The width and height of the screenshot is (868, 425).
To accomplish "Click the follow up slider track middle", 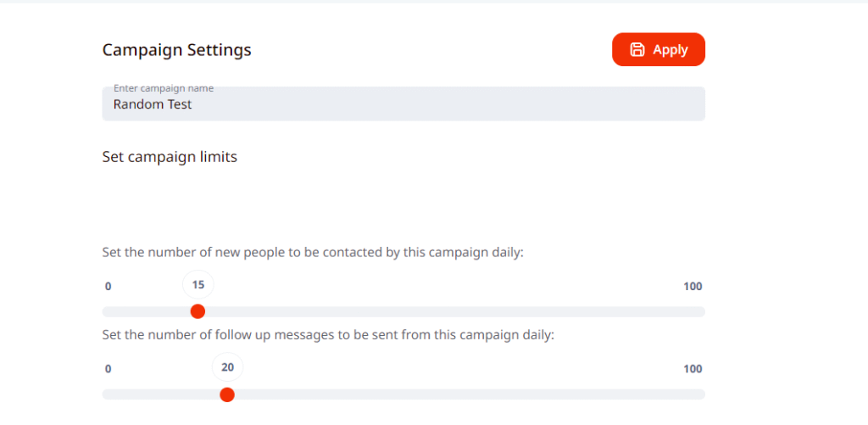I will [x=403, y=394].
